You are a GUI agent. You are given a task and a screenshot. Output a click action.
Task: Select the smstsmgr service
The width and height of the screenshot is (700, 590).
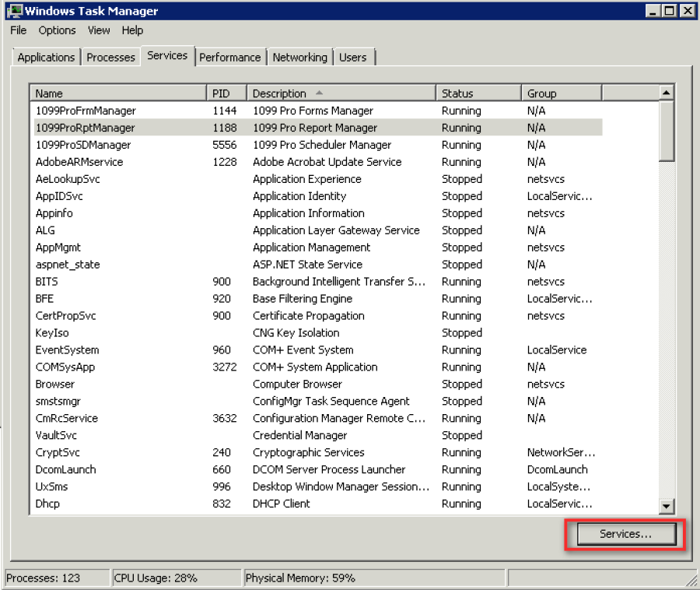(x=318, y=401)
